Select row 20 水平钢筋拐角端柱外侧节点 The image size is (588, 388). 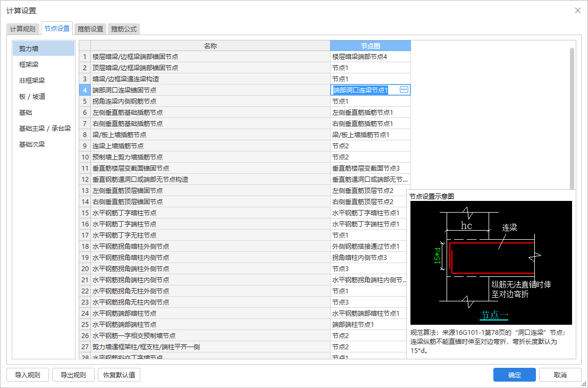click(x=211, y=268)
